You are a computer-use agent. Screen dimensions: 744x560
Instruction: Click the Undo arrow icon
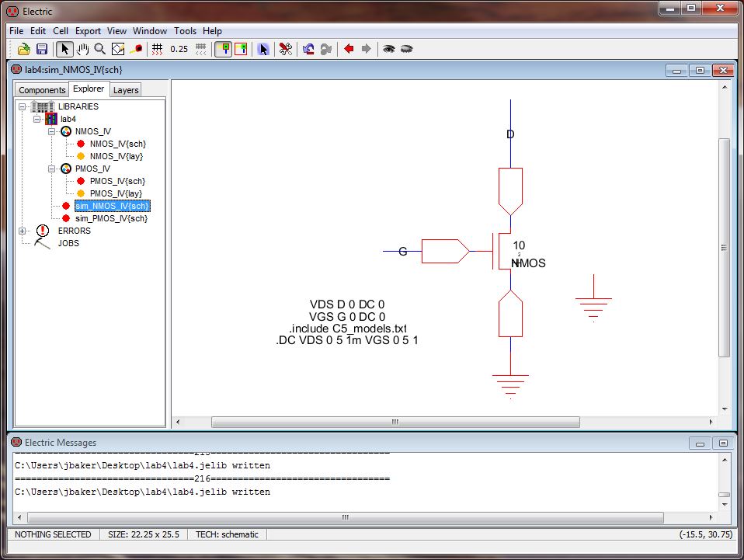(308, 49)
